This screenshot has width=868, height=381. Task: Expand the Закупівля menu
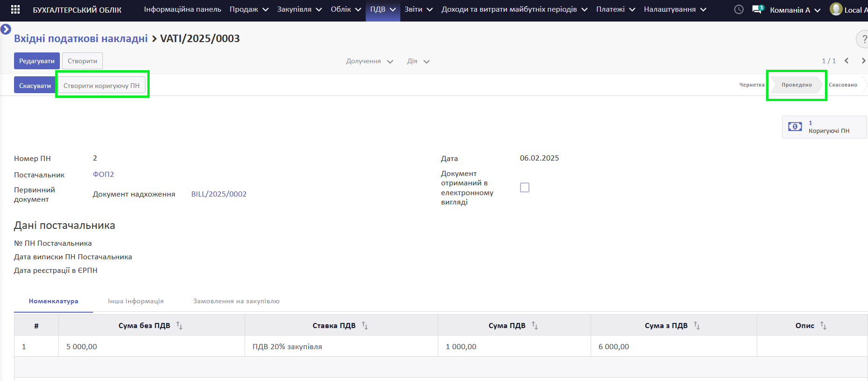point(299,9)
